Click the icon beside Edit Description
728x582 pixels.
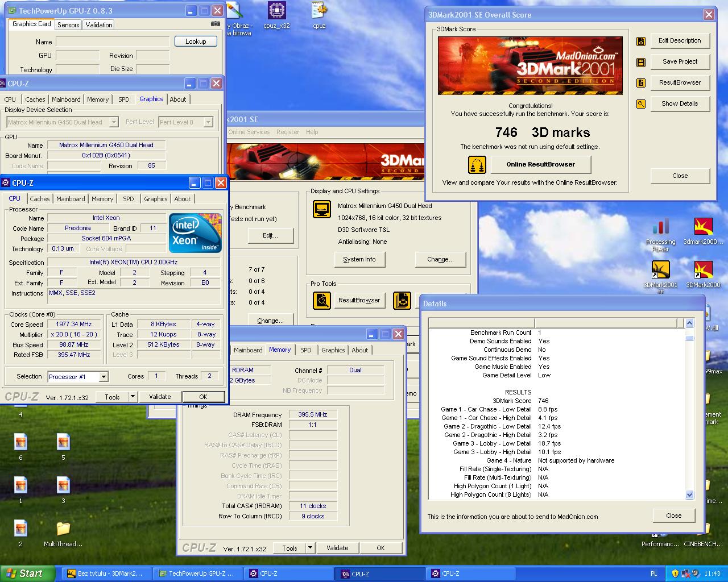click(x=641, y=41)
